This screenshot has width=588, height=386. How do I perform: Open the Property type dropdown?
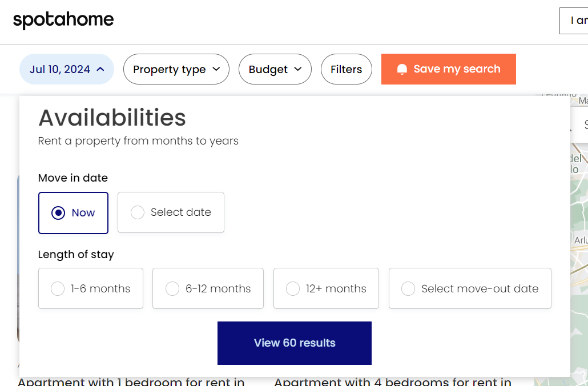[x=176, y=69]
